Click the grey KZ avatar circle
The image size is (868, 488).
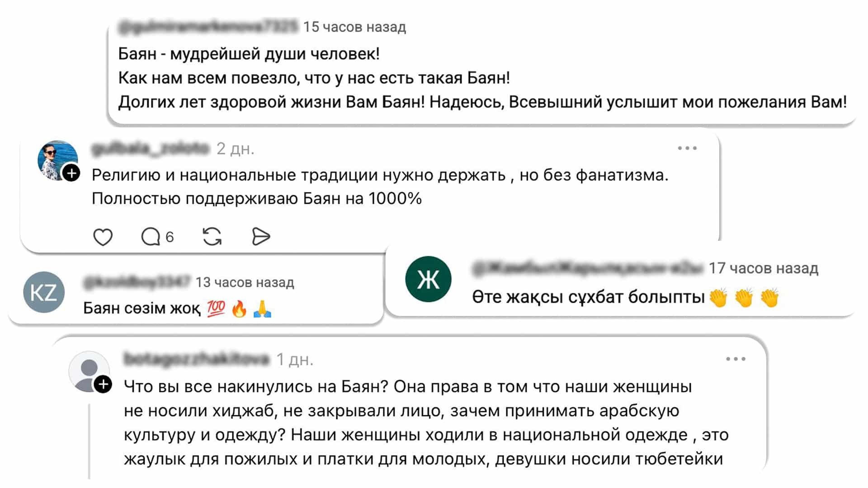click(x=44, y=292)
